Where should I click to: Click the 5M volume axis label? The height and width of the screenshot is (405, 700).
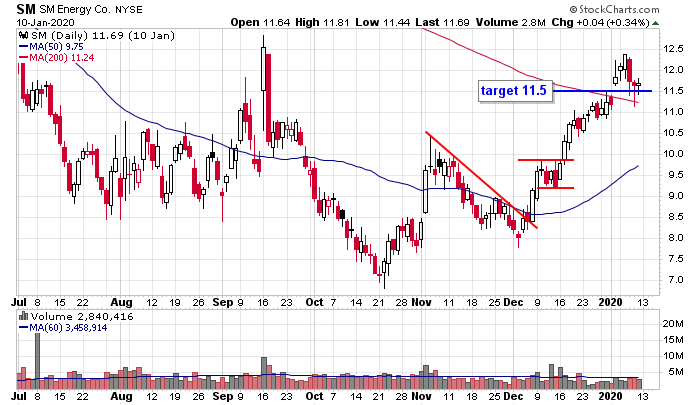click(675, 372)
